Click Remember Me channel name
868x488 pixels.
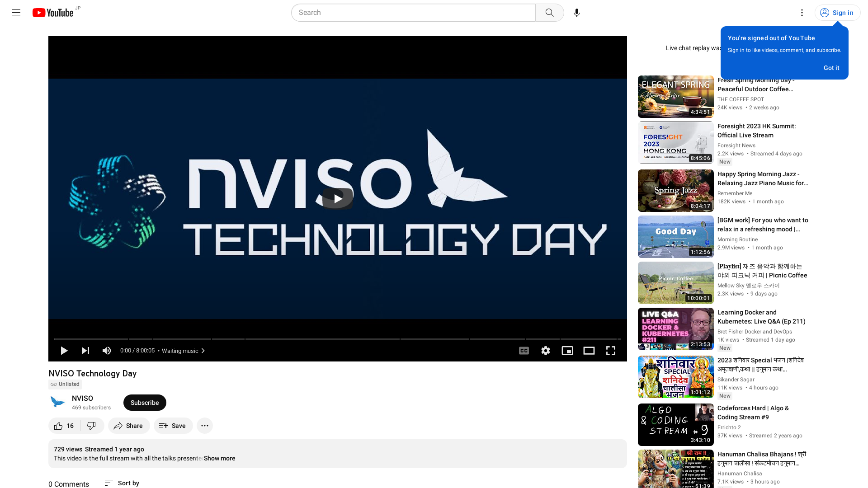[735, 193]
